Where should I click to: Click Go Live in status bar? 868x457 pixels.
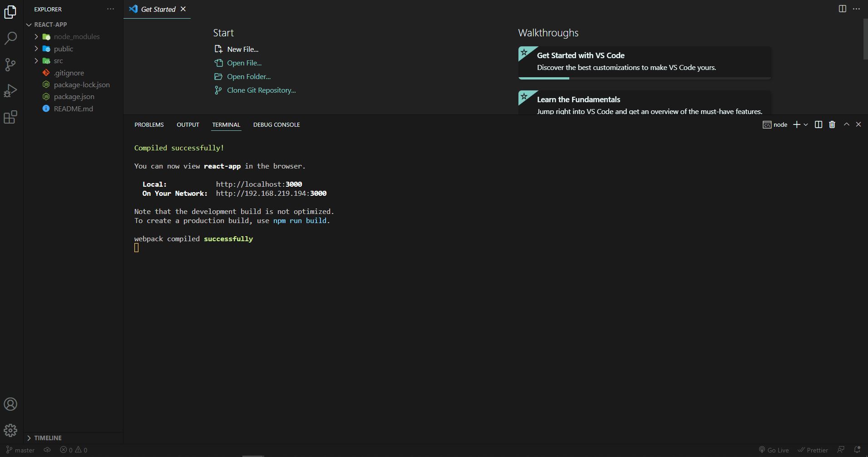pyautogui.click(x=774, y=450)
